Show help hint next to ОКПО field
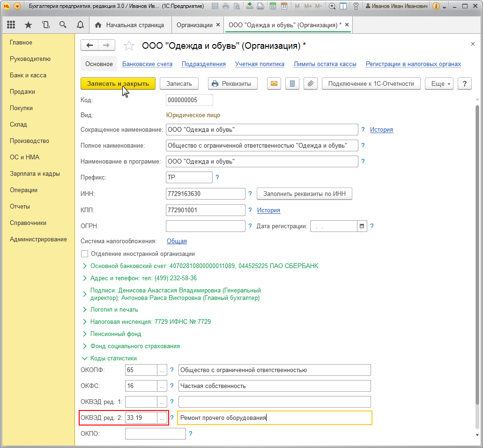This screenshot has height=448, width=483. coord(191,433)
